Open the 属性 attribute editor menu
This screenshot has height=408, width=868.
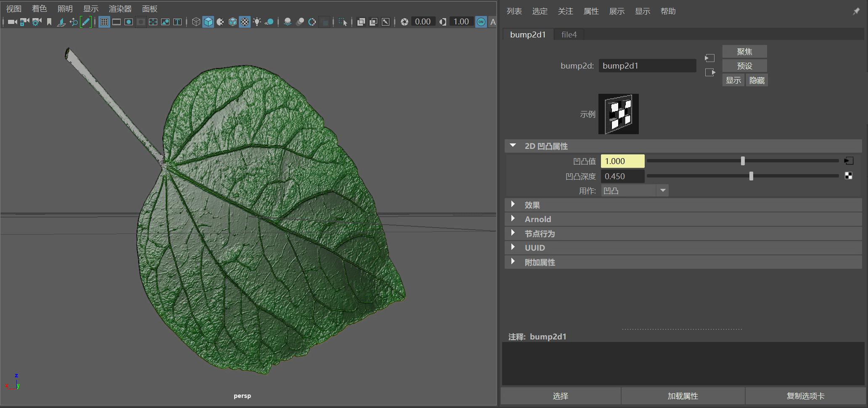(591, 11)
